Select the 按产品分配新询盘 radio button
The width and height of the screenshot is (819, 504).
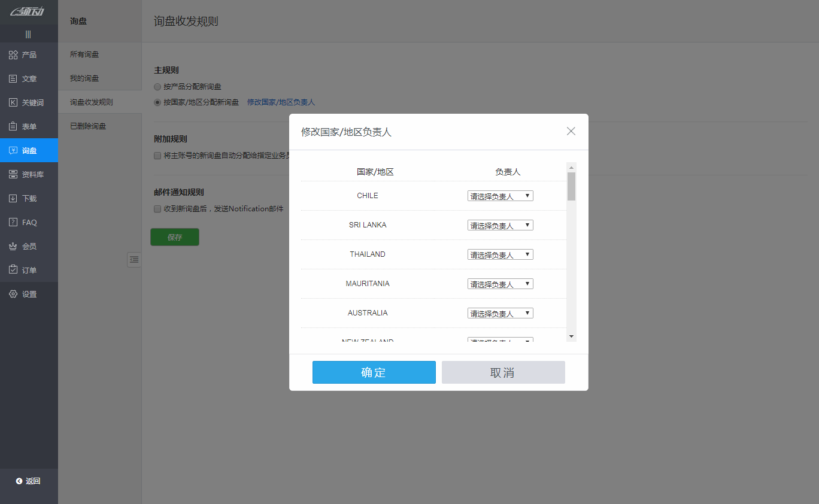pyautogui.click(x=157, y=86)
